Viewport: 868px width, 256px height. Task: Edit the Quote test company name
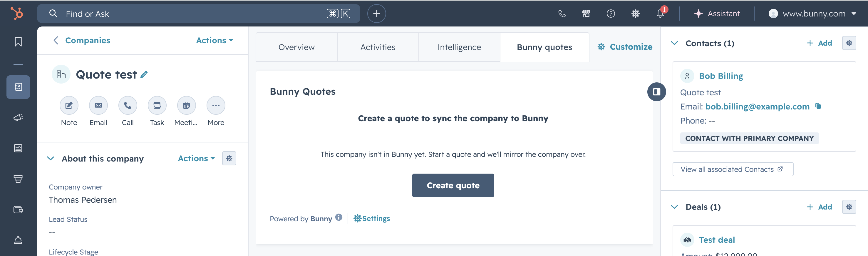pyautogui.click(x=144, y=74)
